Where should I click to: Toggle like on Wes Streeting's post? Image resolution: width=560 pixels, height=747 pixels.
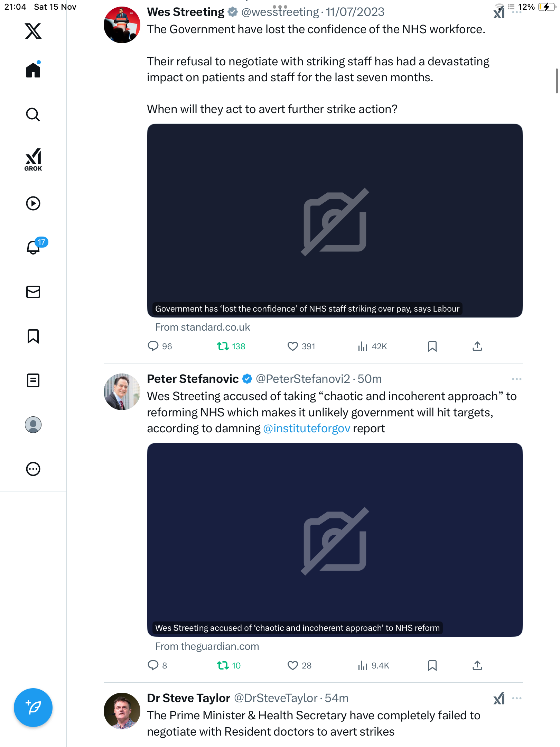pos(292,346)
